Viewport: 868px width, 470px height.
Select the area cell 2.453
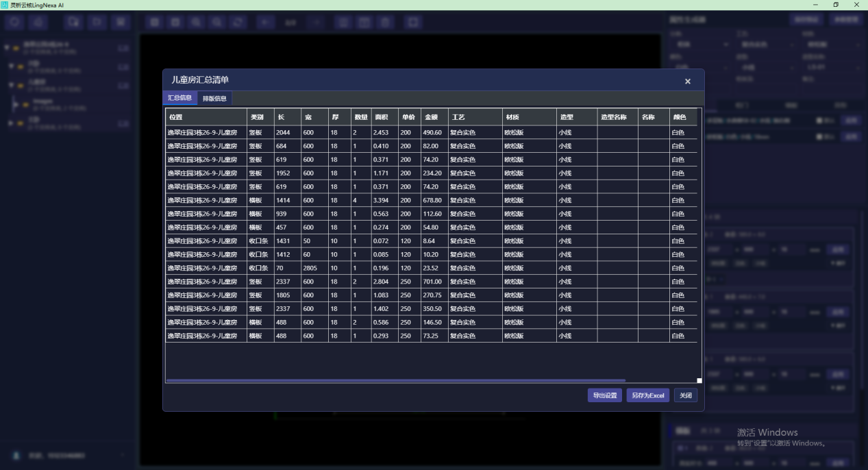tap(384, 132)
